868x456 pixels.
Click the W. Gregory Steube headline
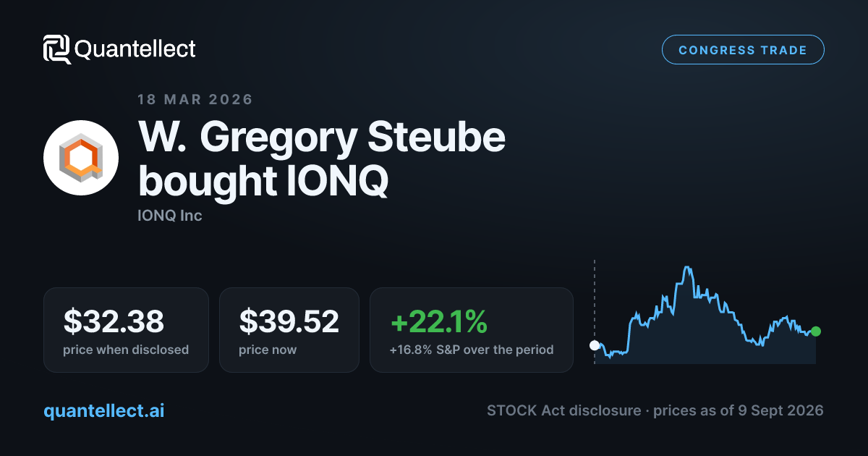pyautogui.click(x=322, y=138)
